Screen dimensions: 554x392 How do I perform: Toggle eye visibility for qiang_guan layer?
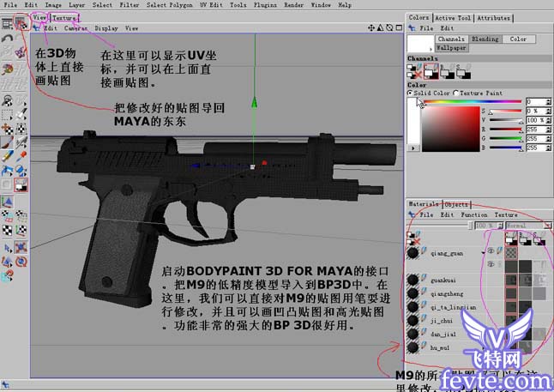pyautogui.click(x=491, y=251)
